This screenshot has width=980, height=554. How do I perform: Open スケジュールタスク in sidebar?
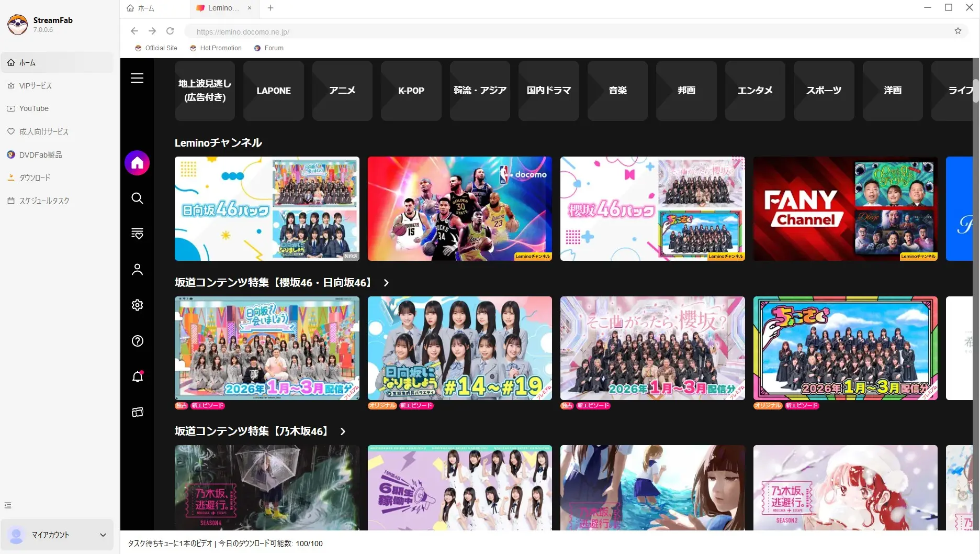pos(57,201)
